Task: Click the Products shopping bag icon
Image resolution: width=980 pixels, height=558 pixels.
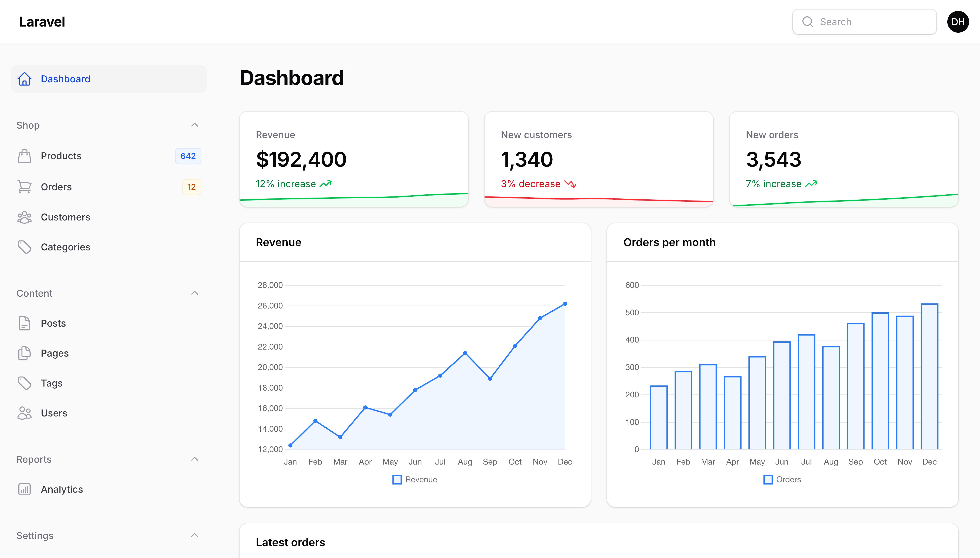Action: (24, 156)
